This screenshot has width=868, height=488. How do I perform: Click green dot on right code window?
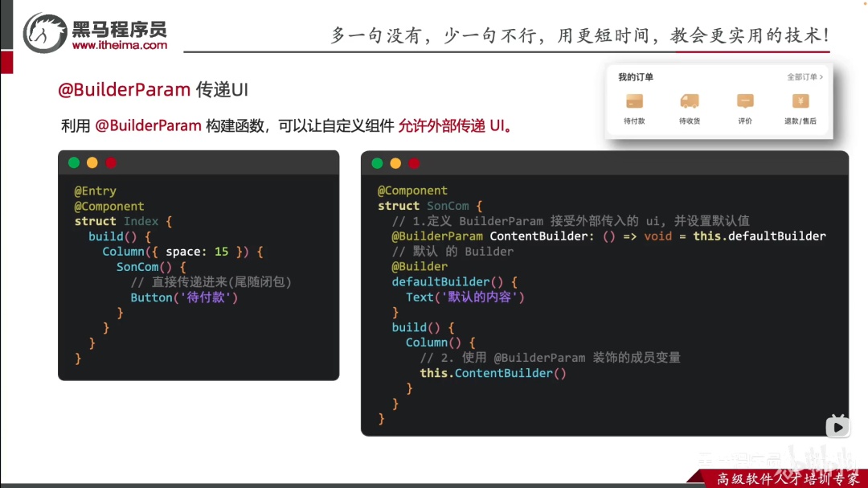tap(377, 163)
